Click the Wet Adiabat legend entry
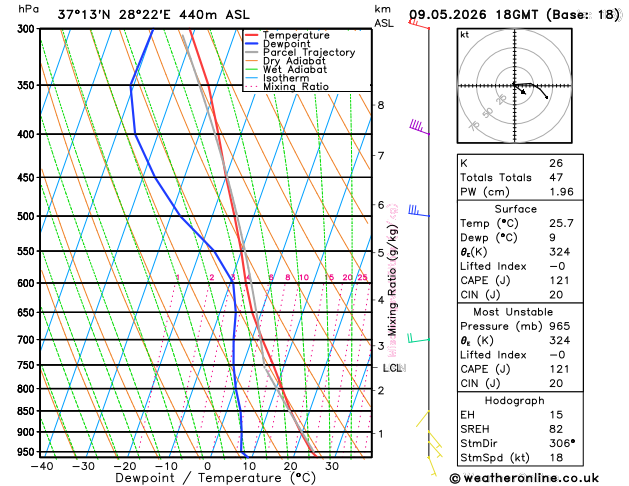 tap(286, 69)
